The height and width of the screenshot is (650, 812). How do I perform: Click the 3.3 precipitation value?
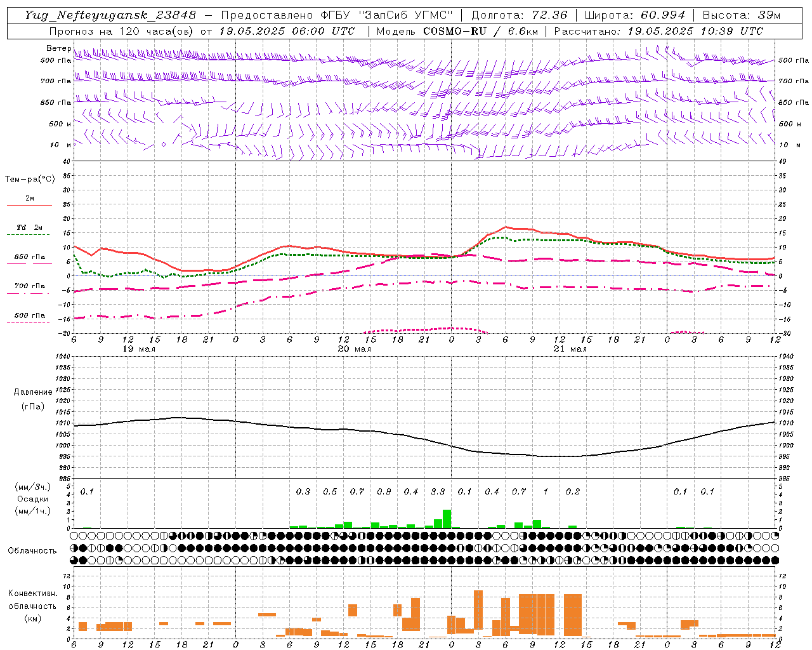tap(438, 492)
